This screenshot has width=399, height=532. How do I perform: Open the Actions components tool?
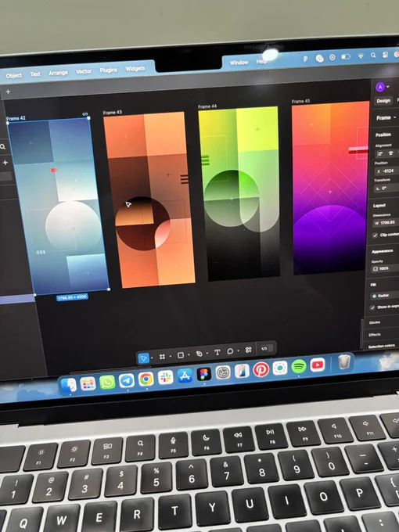pos(248,350)
